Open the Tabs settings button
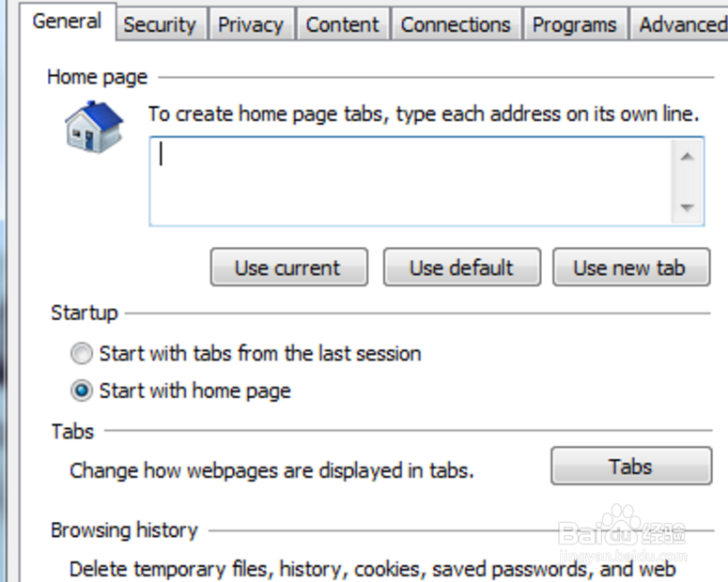The width and height of the screenshot is (728, 582). (630, 467)
